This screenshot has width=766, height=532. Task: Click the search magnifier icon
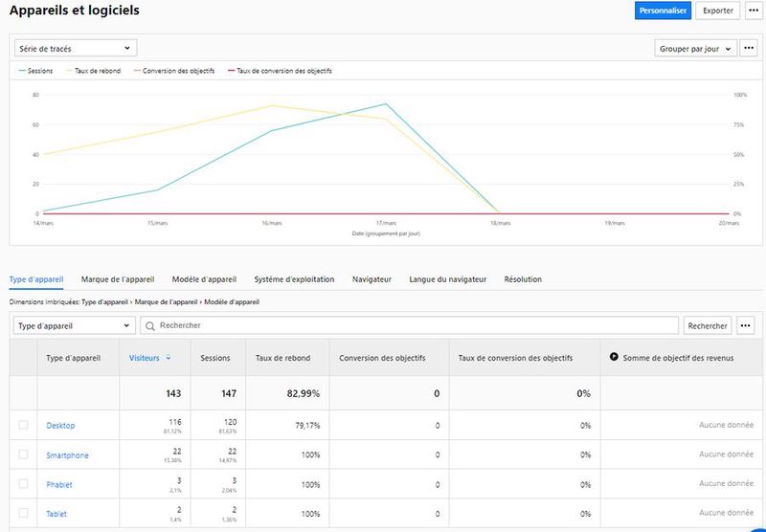pyautogui.click(x=150, y=325)
